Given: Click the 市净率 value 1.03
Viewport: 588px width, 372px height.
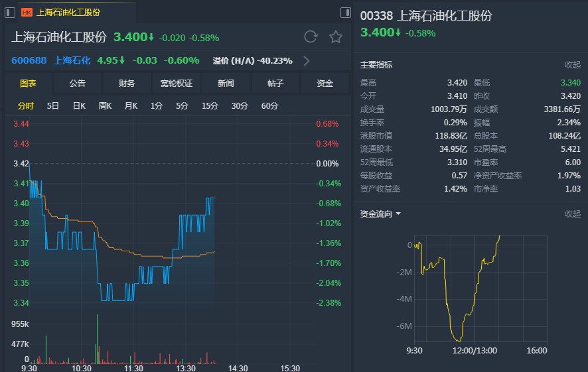Looking at the screenshot, I should click(573, 189).
